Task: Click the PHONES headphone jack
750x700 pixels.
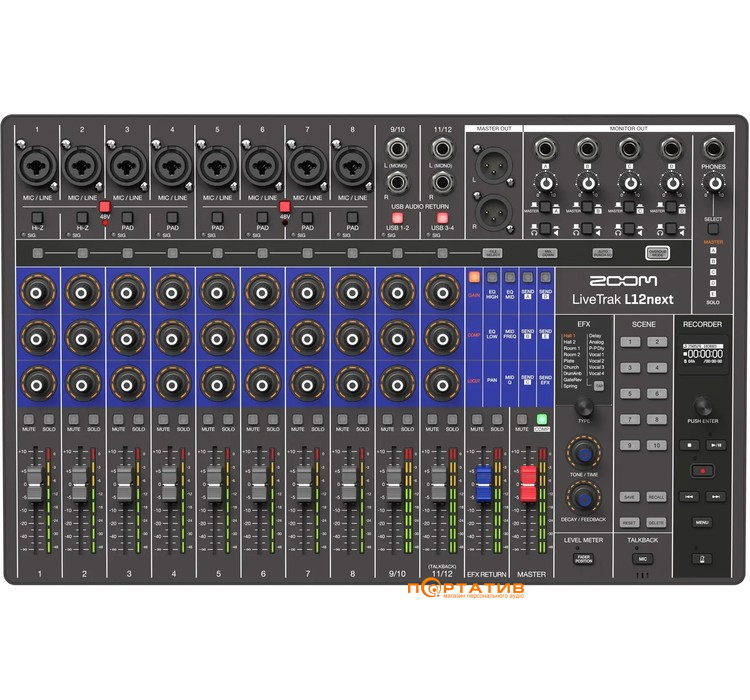Action: click(x=713, y=148)
